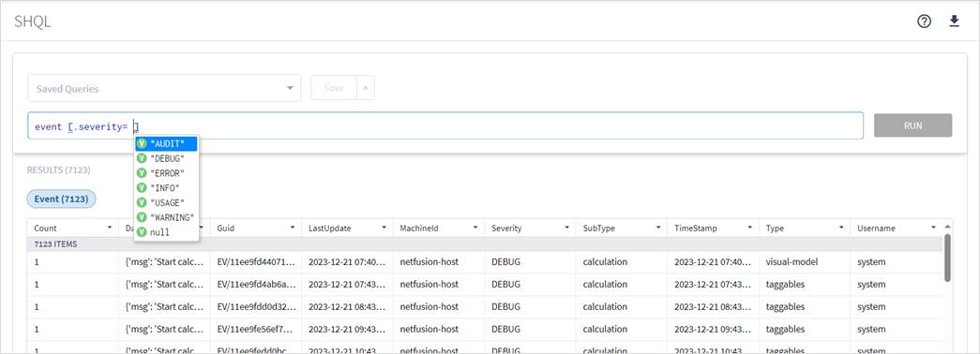The image size is (980, 354).
Task: Open Type column filter dropdown
Action: click(841, 228)
